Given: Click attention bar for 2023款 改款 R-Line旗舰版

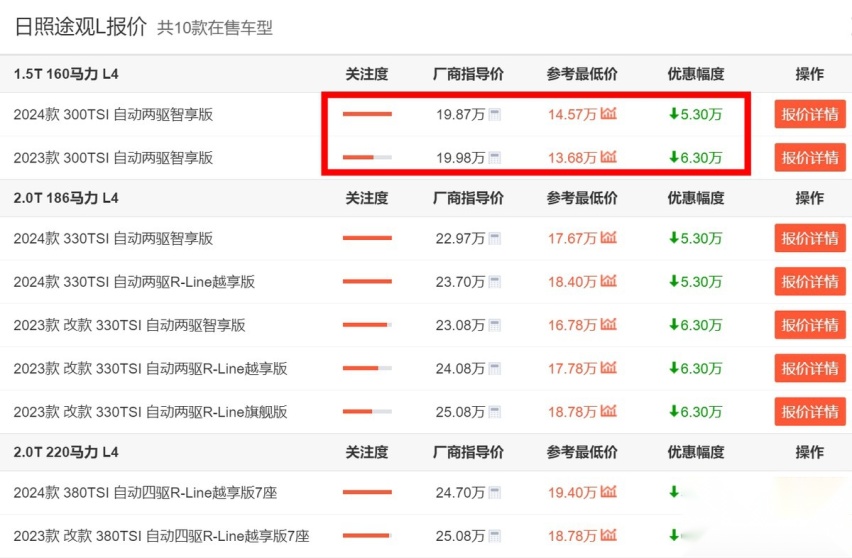Looking at the screenshot, I should coord(367,412).
